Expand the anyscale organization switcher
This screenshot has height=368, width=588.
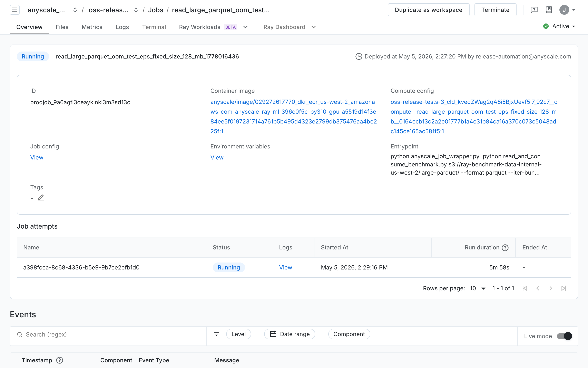tap(75, 10)
